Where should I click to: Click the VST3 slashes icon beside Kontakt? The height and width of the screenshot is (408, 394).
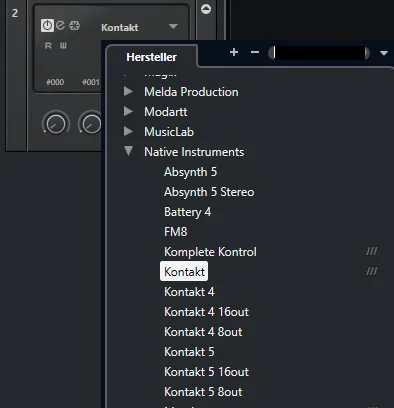pyautogui.click(x=372, y=271)
